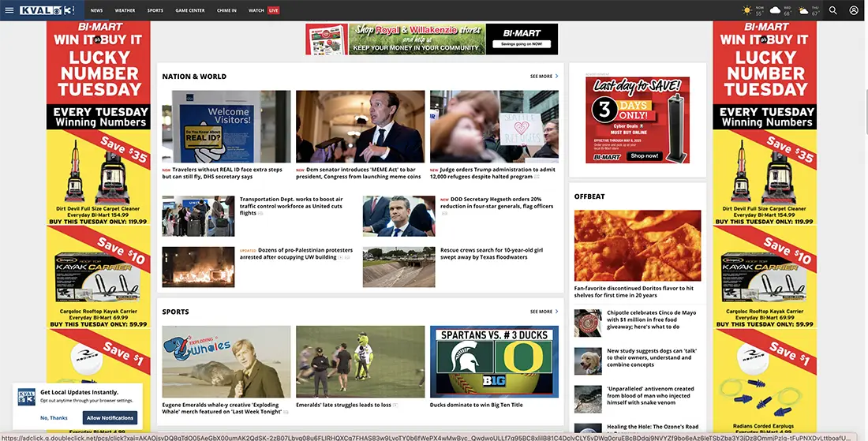Open the Weather menu item
Viewport: 868px width, 441px height.
coord(125,10)
